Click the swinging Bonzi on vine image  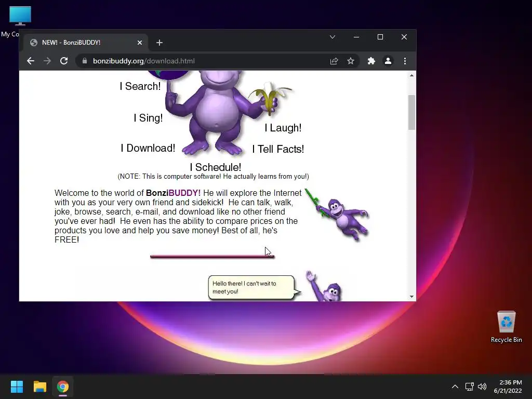pyautogui.click(x=337, y=215)
